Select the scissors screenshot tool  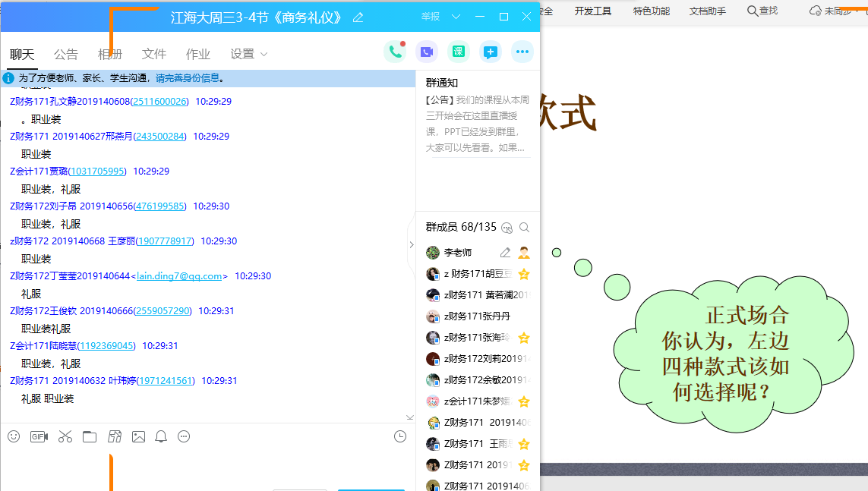65,436
